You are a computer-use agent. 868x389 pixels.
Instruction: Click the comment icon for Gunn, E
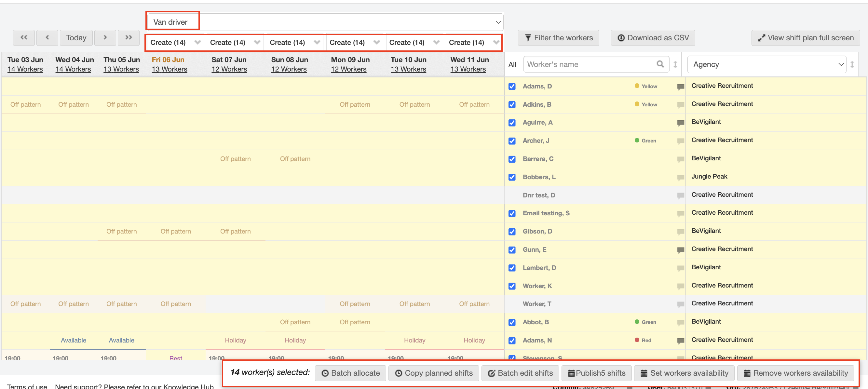pyautogui.click(x=680, y=250)
